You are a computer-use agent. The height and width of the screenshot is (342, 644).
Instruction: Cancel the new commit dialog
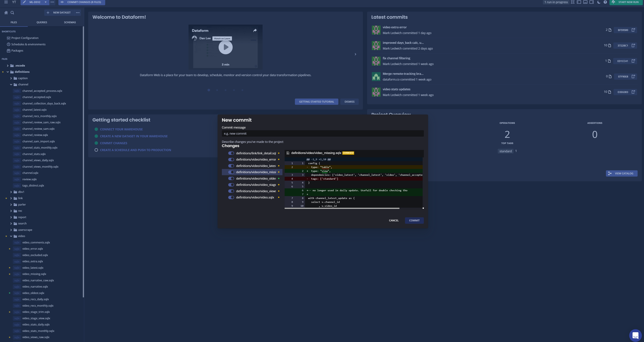[394, 220]
